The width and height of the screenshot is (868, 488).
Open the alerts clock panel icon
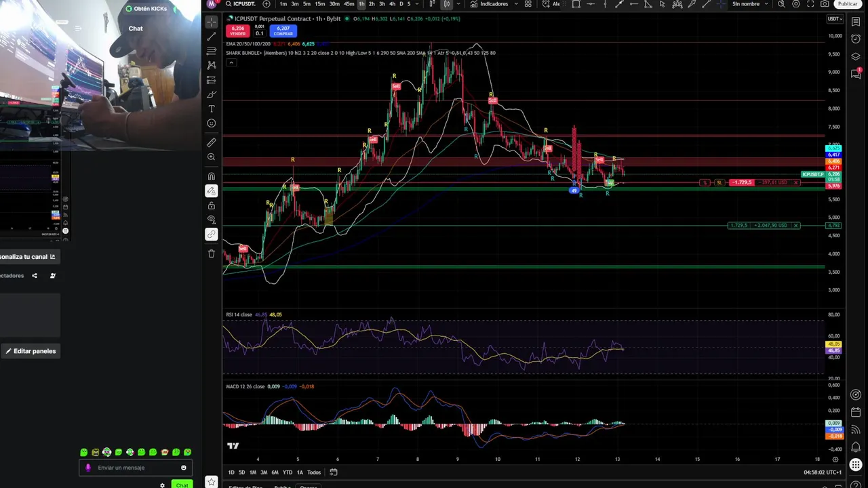(856, 39)
